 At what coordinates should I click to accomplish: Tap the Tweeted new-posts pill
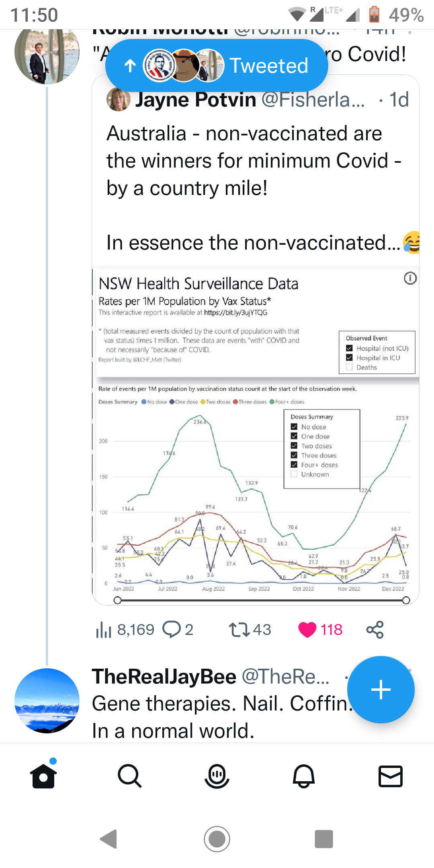point(217,66)
